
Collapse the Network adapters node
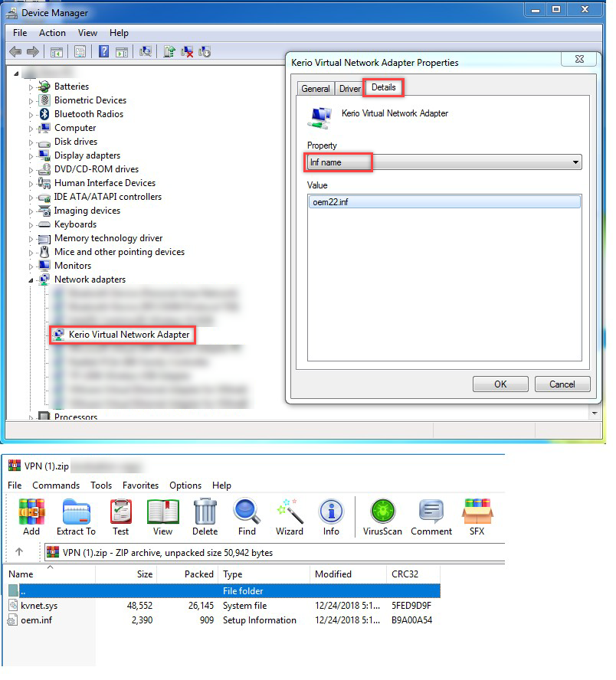click(x=31, y=280)
